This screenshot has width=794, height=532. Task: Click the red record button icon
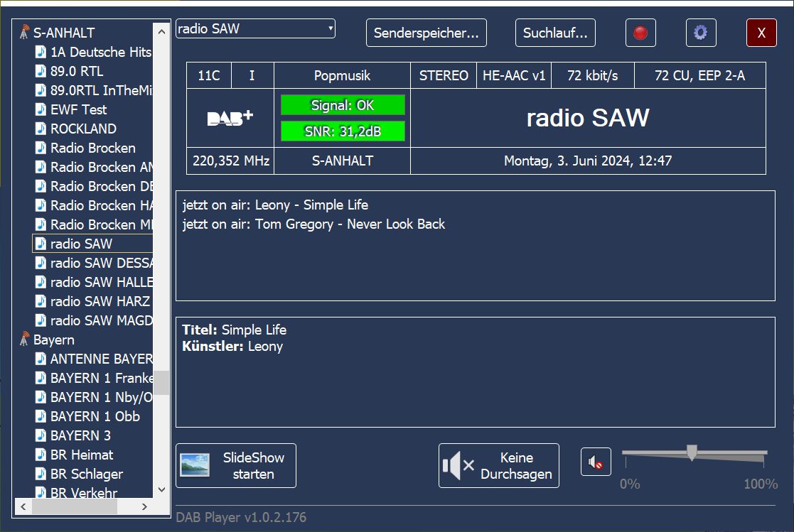click(640, 33)
